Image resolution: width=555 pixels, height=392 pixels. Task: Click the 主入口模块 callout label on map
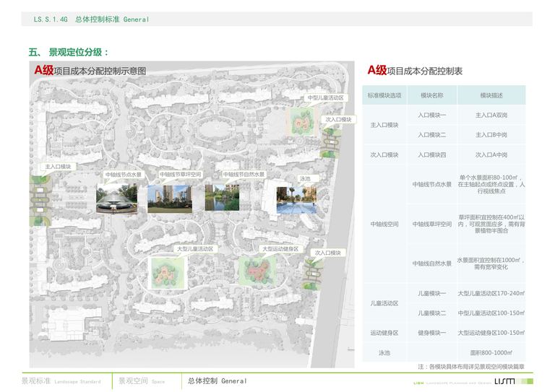pyautogui.click(x=58, y=167)
